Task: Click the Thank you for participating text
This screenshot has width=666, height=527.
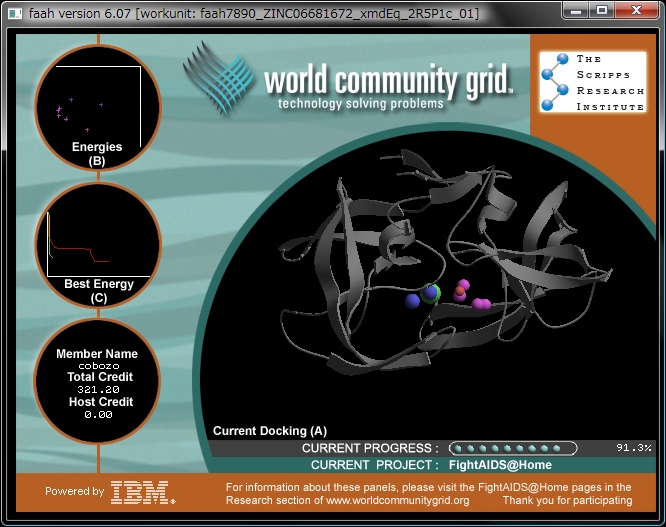Action: tap(567, 500)
